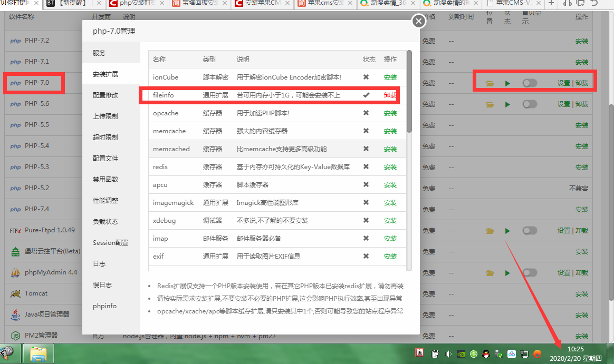Toggle PHP-7.0 homepage display switch

pyautogui.click(x=530, y=83)
